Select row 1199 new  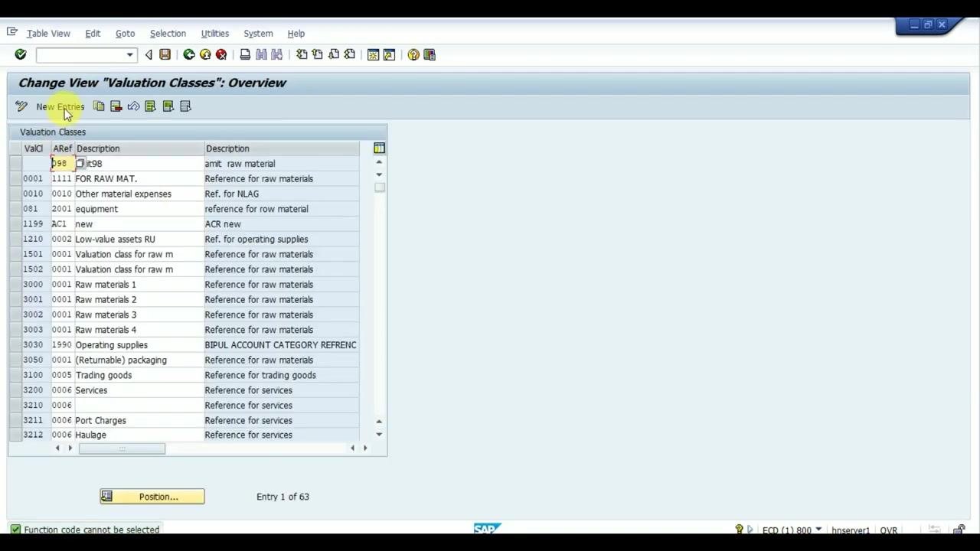(x=15, y=224)
